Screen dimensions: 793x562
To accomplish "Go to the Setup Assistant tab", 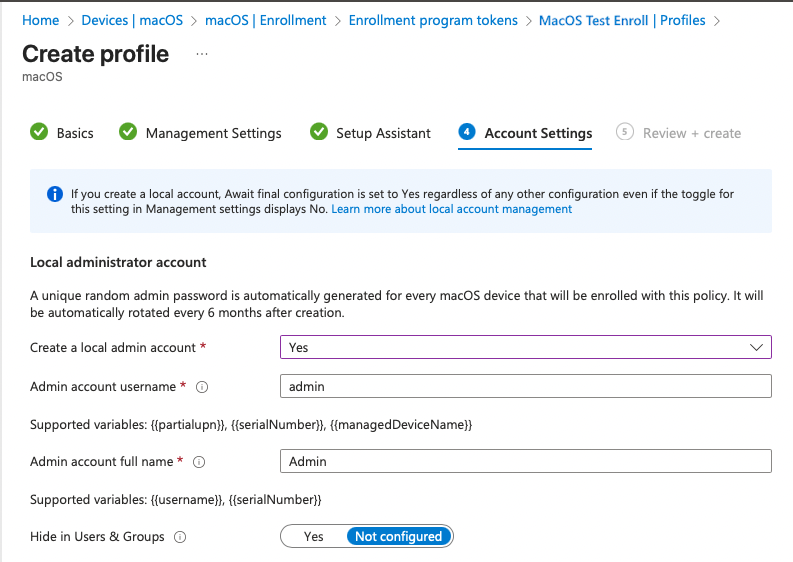I will click(383, 133).
